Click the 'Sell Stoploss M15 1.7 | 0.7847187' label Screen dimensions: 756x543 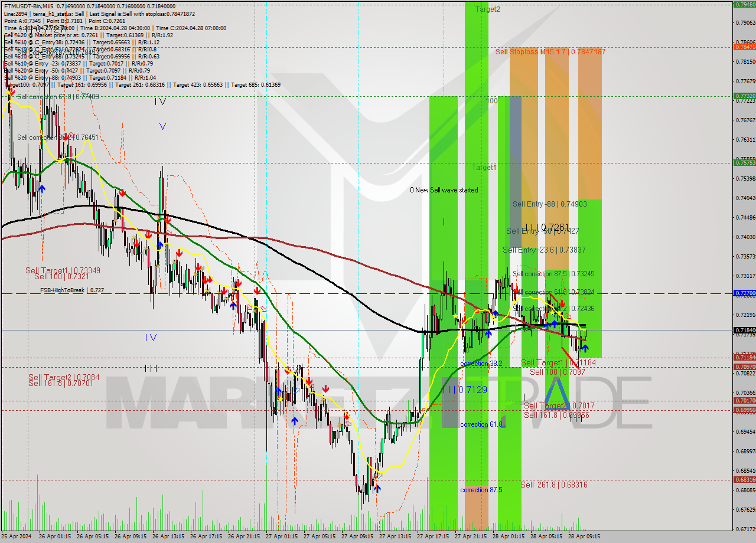(550, 52)
